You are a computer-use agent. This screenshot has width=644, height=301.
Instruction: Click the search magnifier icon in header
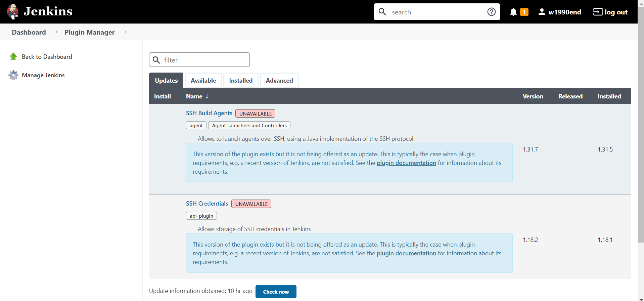coord(382,12)
